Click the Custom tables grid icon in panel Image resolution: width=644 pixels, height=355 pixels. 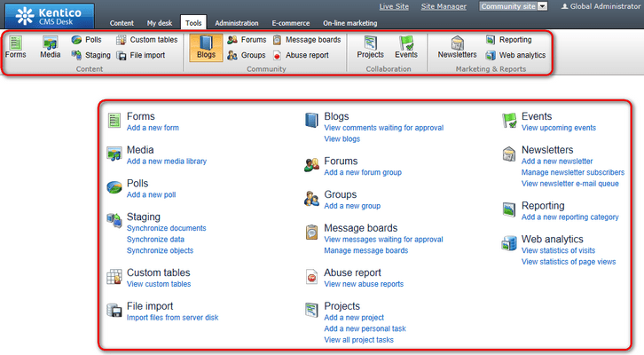[x=114, y=277]
